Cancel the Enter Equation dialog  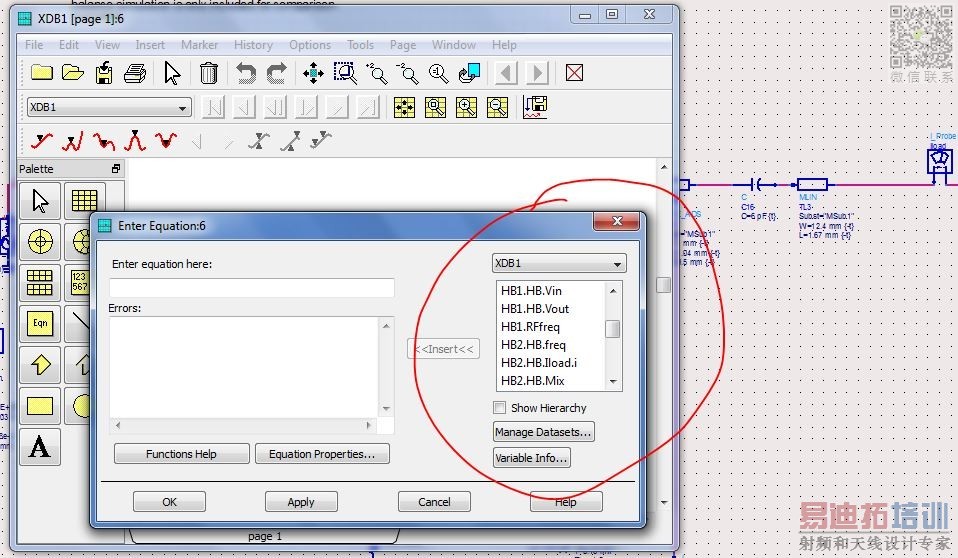[x=434, y=502]
